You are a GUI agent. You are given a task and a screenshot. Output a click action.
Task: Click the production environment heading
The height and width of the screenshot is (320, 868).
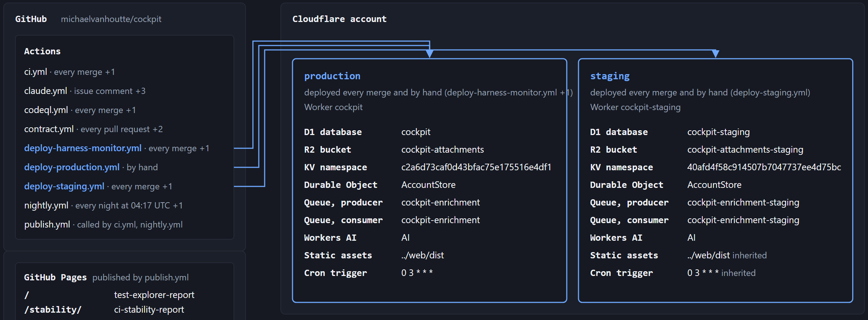coord(332,76)
